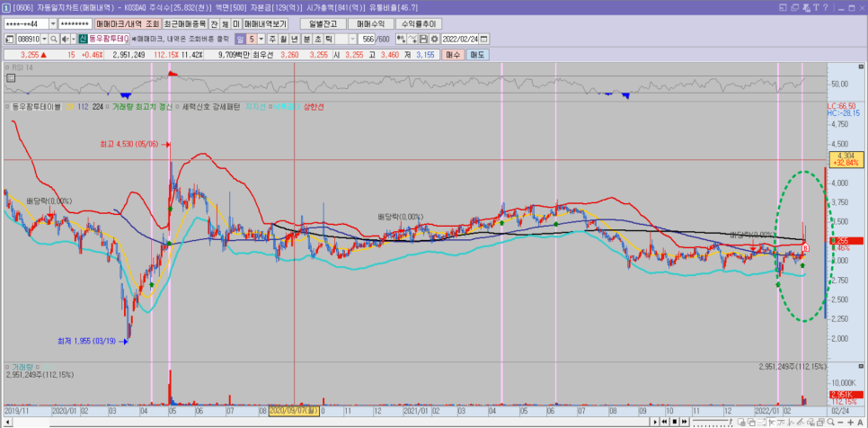Collapse the RSI panel with small corner icon
868x428 pixels.
[x=860, y=66]
